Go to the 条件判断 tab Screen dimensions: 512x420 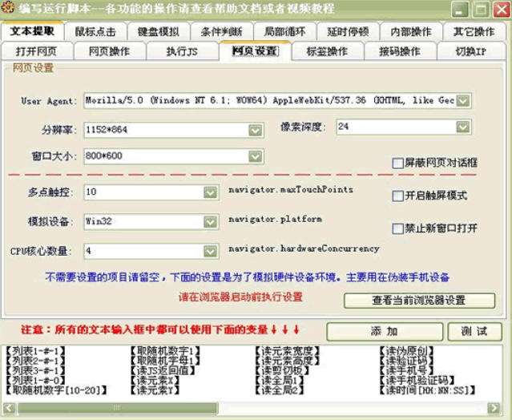[x=222, y=32]
